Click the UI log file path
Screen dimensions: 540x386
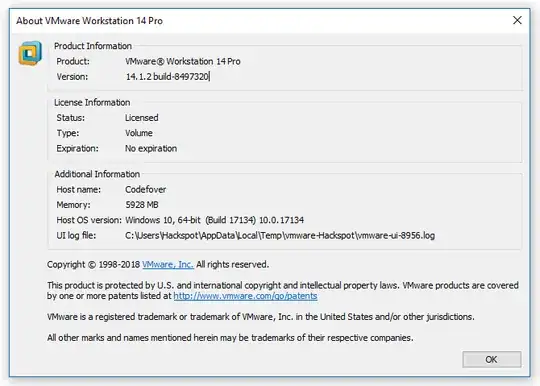pyautogui.click(x=280, y=236)
